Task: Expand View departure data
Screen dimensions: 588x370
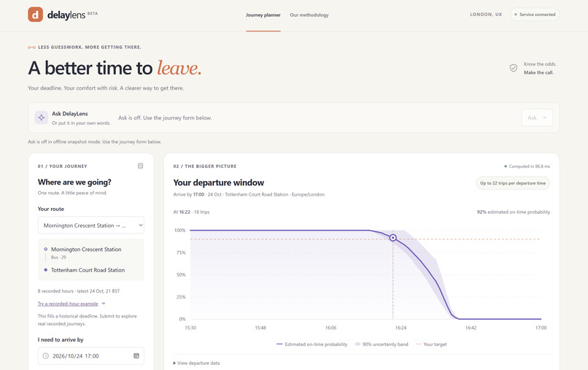Action: [196, 363]
